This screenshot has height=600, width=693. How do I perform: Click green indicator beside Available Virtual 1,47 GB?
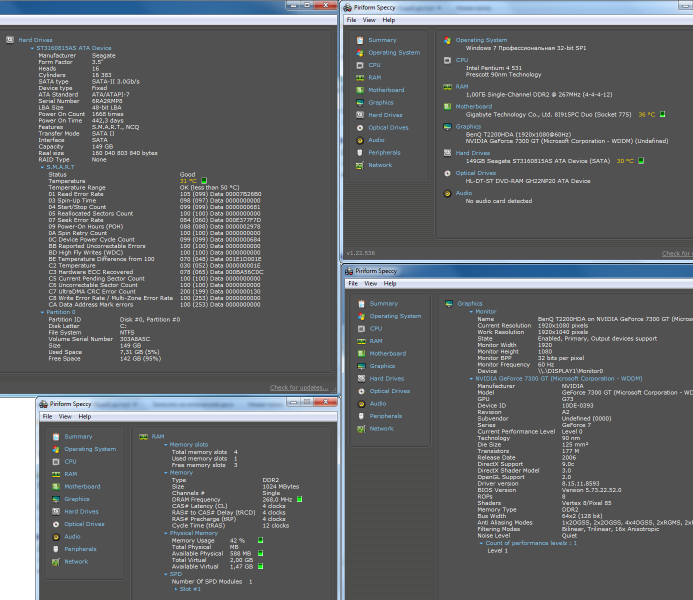[x=261, y=566]
